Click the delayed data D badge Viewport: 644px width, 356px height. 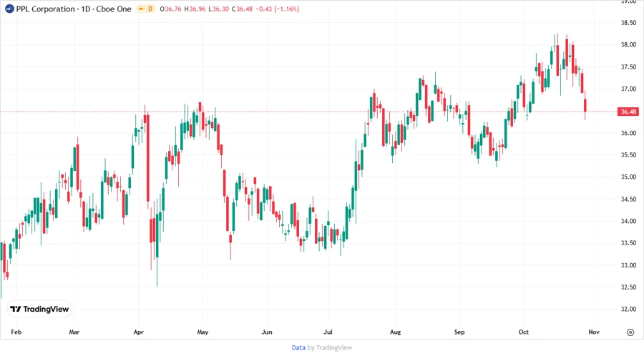[x=150, y=9]
